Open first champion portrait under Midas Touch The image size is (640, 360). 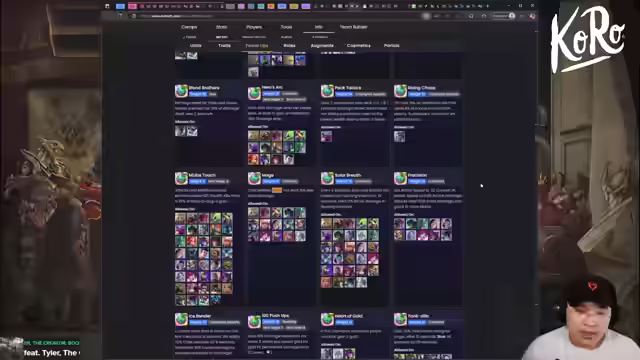coord(180,218)
